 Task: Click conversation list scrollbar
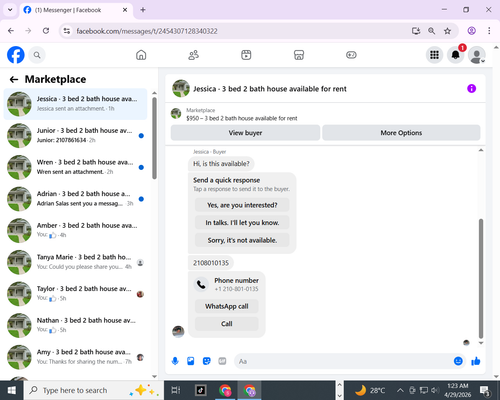[x=154, y=138]
